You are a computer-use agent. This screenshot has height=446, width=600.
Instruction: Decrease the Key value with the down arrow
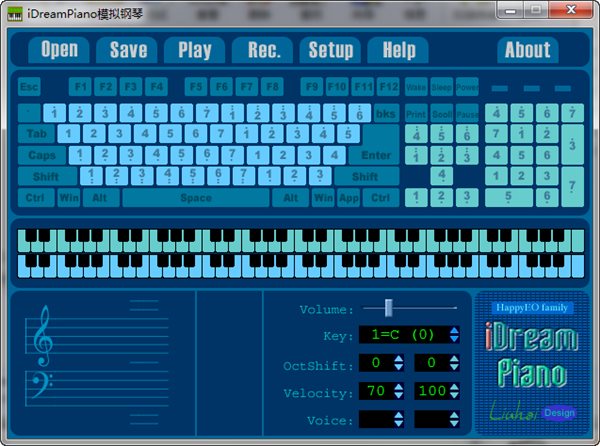454,339
